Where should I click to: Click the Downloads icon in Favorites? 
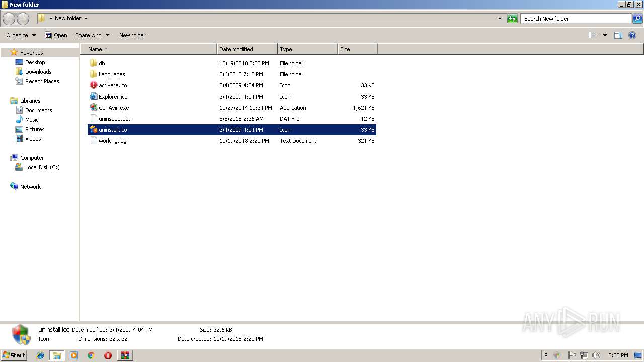19,72
